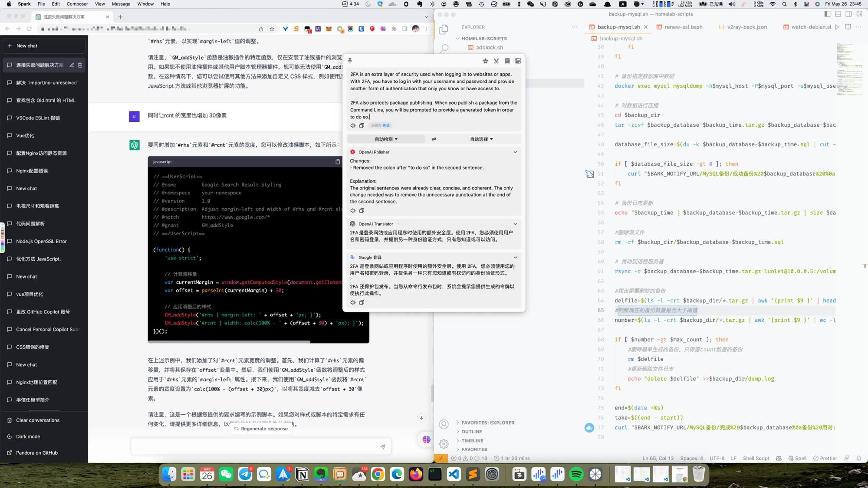The width and height of the screenshot is (868, 488).
Task: Open the source language dropdown
Action: pyautogui.click(x=386, y=139)
